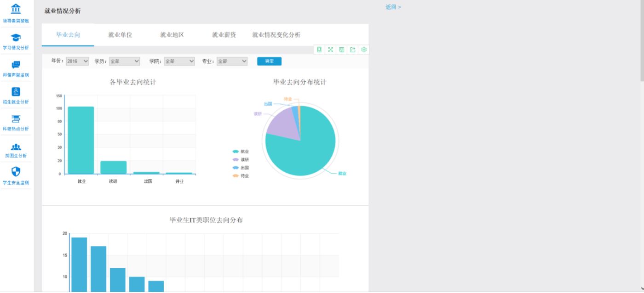
Task: Toggle 出国 pie legend entry
Action: (x=241, y=168)
